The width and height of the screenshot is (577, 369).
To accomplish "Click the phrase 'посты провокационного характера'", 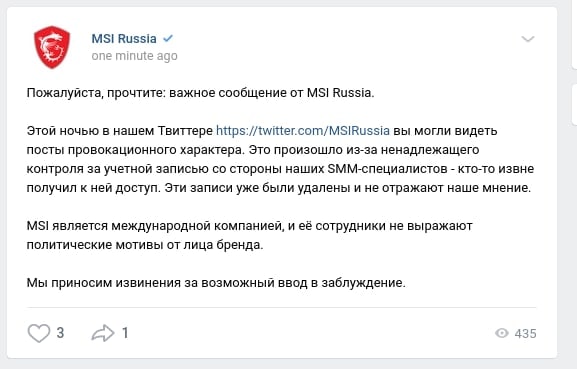I will [x=135, y=150].
